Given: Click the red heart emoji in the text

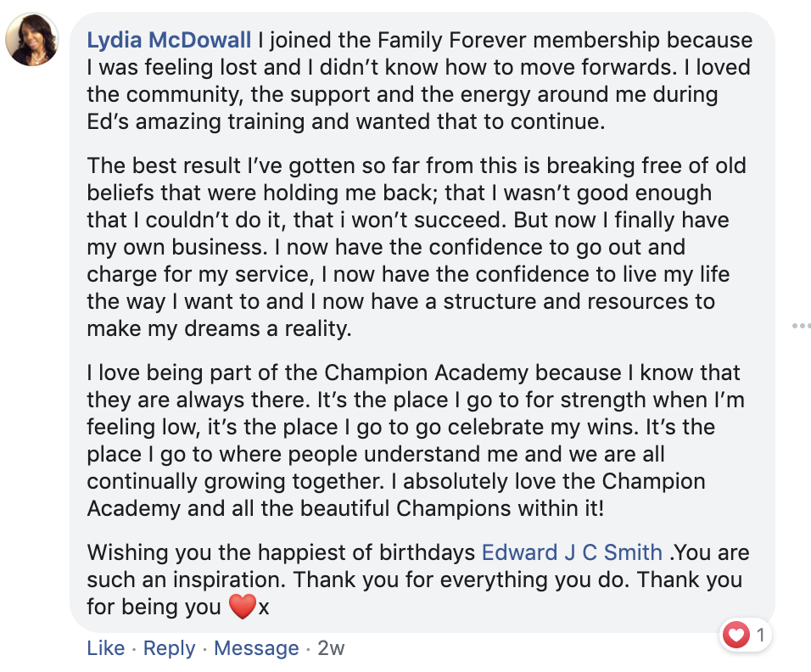Looking at the screenshot, I should (242, 608).
